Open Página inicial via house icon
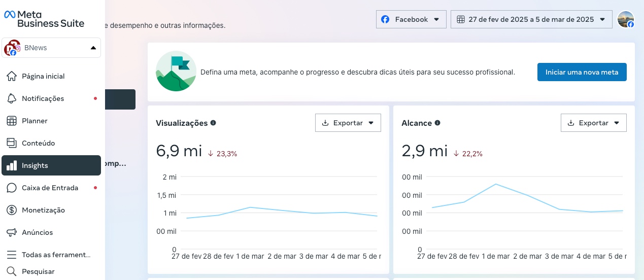Screen dimensions: 644x280 (x=12, y=76)
